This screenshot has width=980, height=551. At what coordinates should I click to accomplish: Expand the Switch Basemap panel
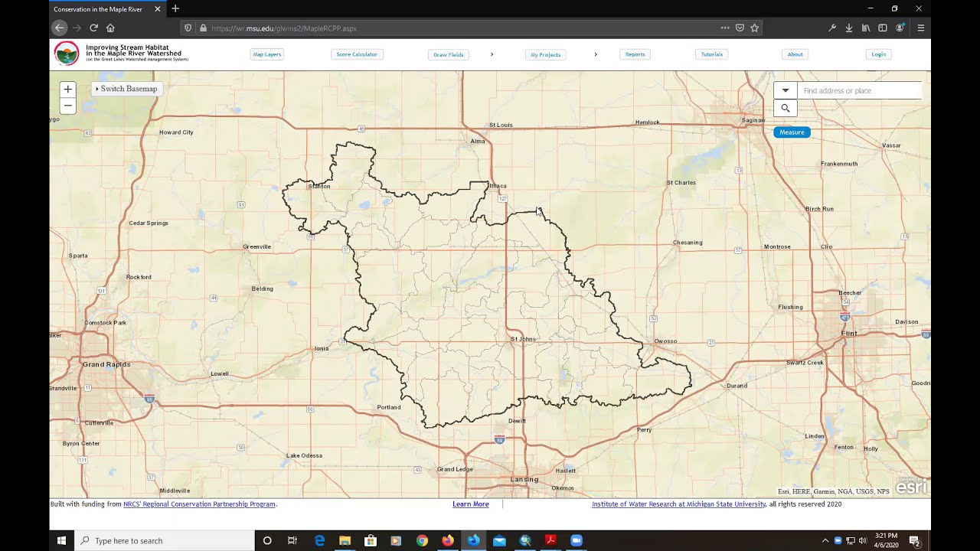(126, 89)
